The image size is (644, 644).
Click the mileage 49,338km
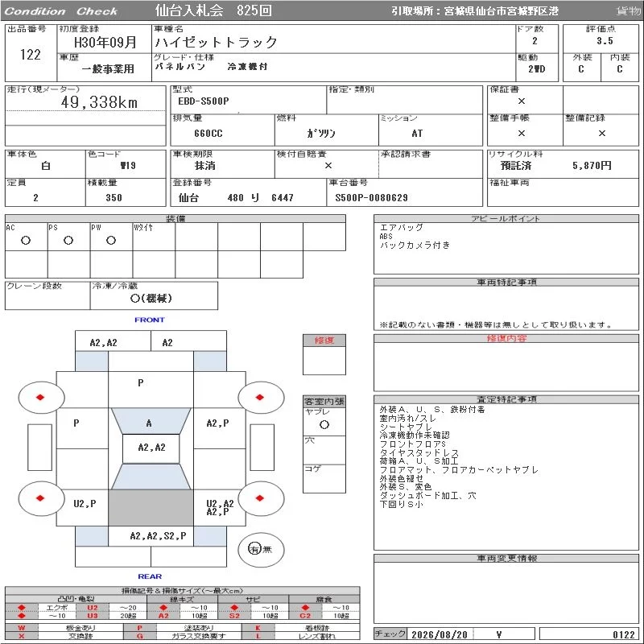(x=99, y=102)
